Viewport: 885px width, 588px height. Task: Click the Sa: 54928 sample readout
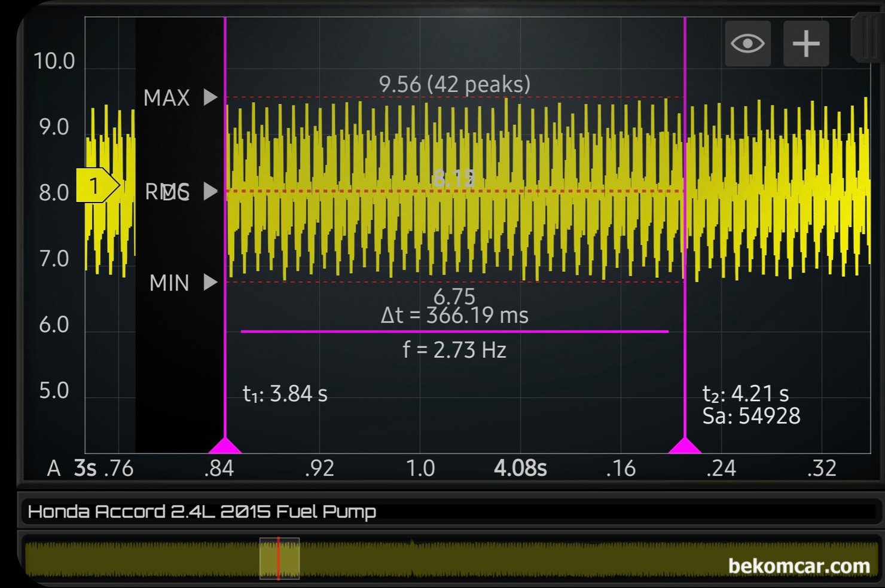(x=751, y=416)
